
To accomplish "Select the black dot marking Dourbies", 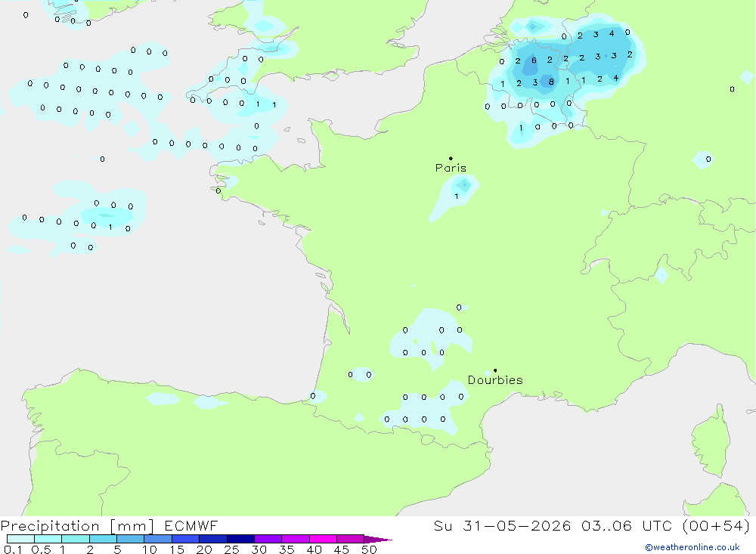I will click(495, 370).
